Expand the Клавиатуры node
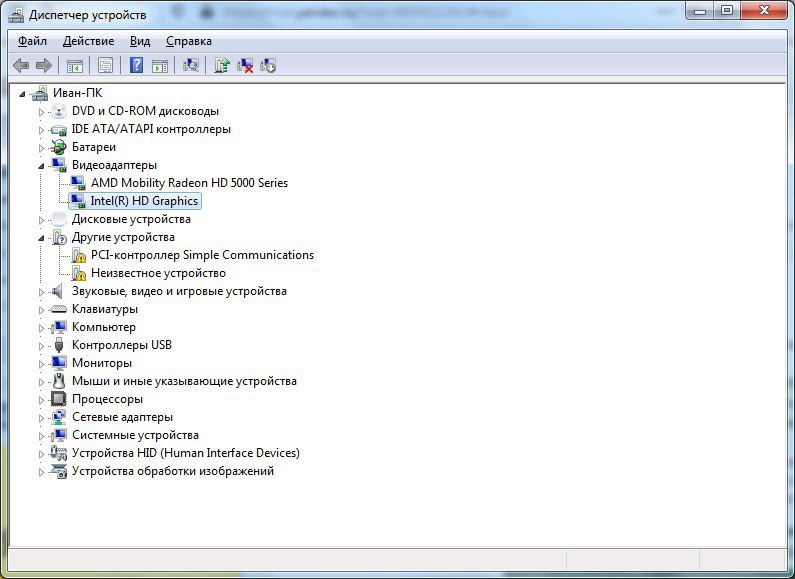795x579 pixels. pyautogui.click(x=42, y=310)
